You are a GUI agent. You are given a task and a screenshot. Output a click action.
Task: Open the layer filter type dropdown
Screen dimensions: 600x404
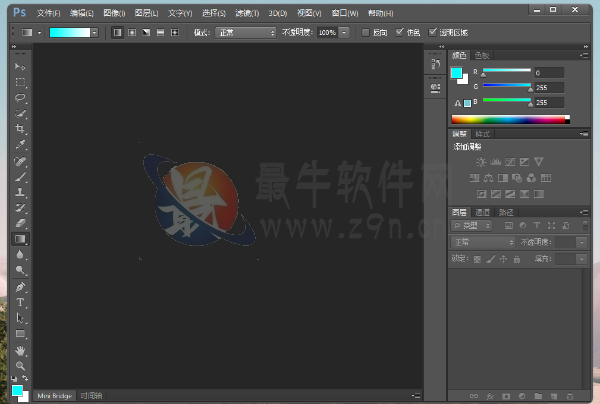coord(471,226)
